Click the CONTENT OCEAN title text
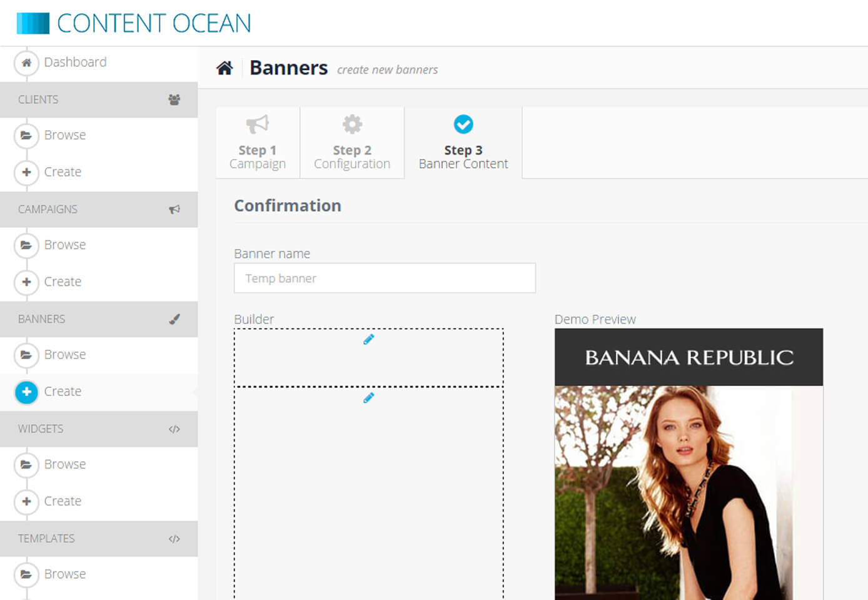The image size is (868, 600). (x=154, y=24)
